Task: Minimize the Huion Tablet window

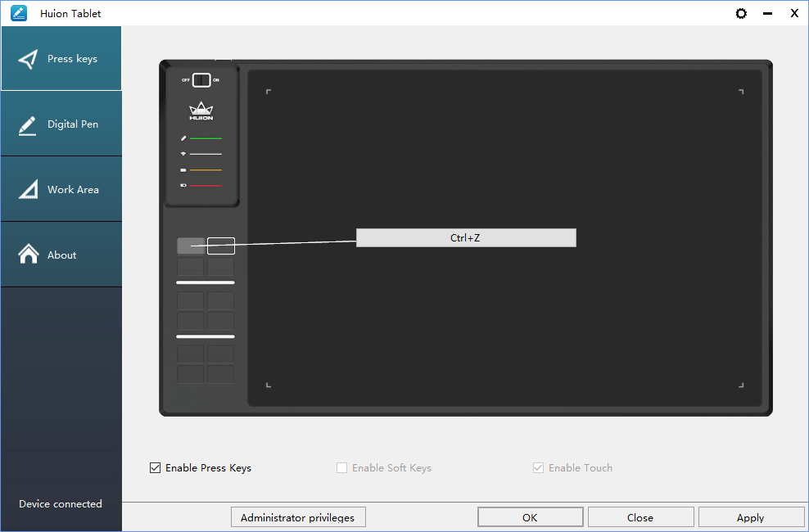Action: (768, 13)
